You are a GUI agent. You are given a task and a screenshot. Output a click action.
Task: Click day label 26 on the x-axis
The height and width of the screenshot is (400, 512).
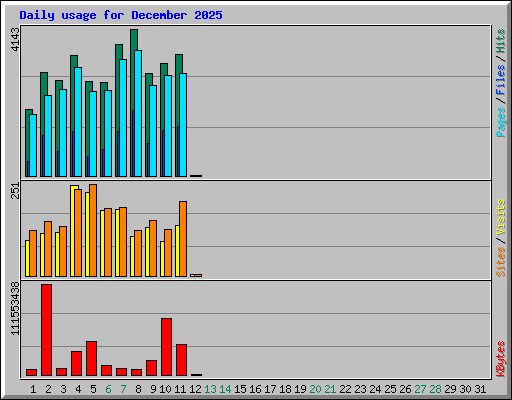click(x=405, y=389)
